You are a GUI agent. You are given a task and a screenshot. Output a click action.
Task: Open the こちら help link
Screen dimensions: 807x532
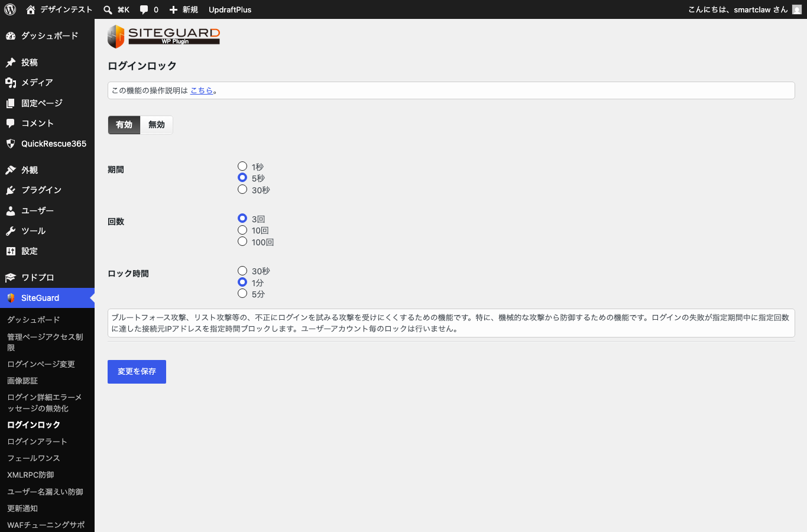[x=202, y=90]
